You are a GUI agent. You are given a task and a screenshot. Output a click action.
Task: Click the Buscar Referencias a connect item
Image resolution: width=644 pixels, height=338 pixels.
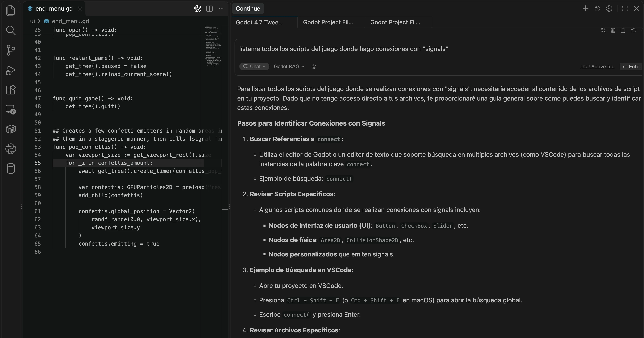pos(296,139)
